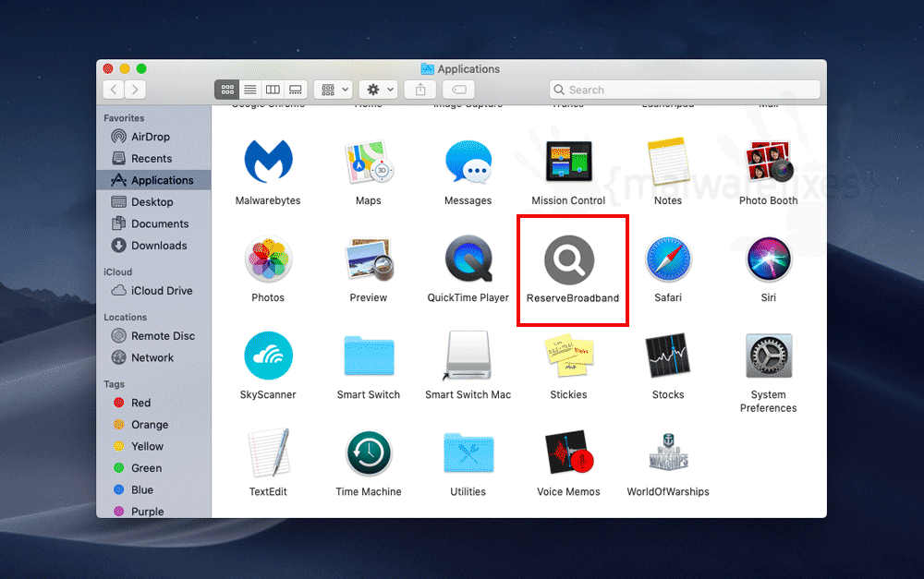Click the Notes application icon
Viewport: 924px width, 579px height.
click(668, 162)
